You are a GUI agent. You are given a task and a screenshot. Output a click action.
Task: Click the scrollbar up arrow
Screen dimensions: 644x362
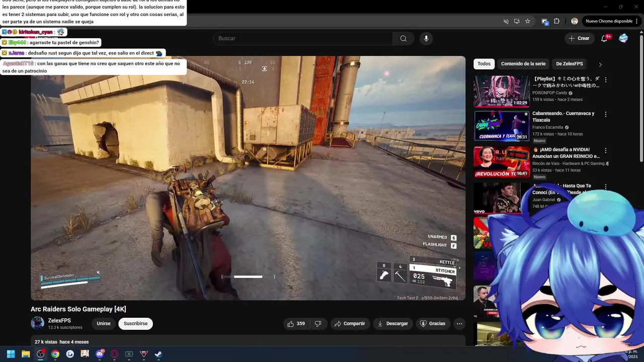(641, 32)
